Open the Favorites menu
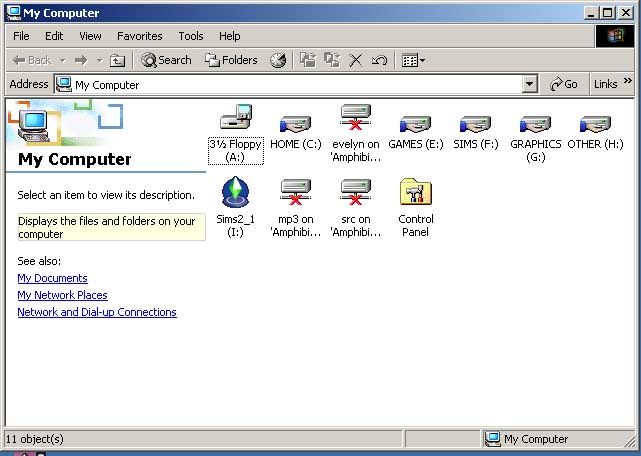Image resolution: width=641 pixels, height=456 pixels. (x=140, y=36)
